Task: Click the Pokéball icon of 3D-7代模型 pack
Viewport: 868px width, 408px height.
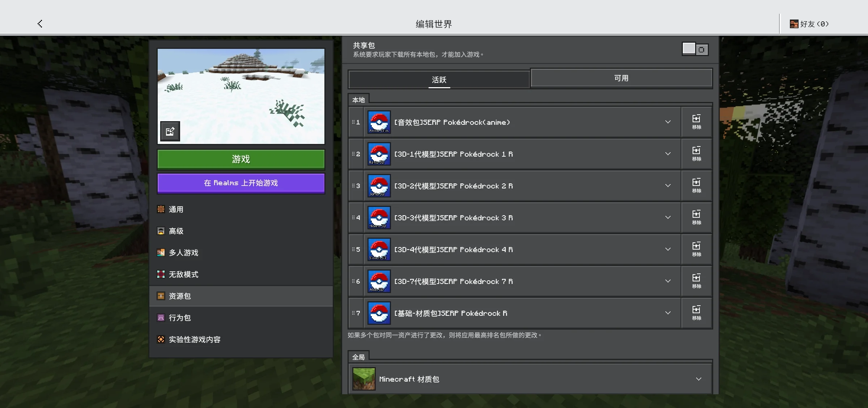Action: [x=379, y=281]
